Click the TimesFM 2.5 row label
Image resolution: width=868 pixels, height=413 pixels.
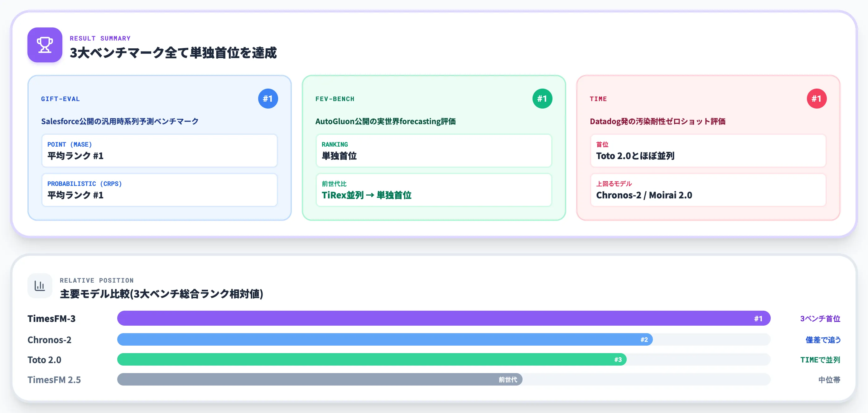(x=54, y=380)
